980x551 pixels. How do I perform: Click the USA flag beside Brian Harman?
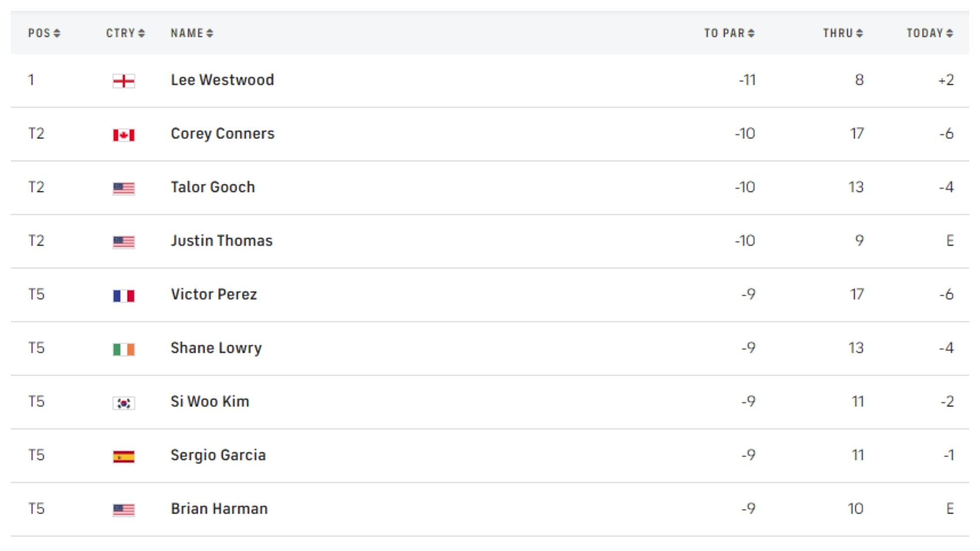(123, 509)
